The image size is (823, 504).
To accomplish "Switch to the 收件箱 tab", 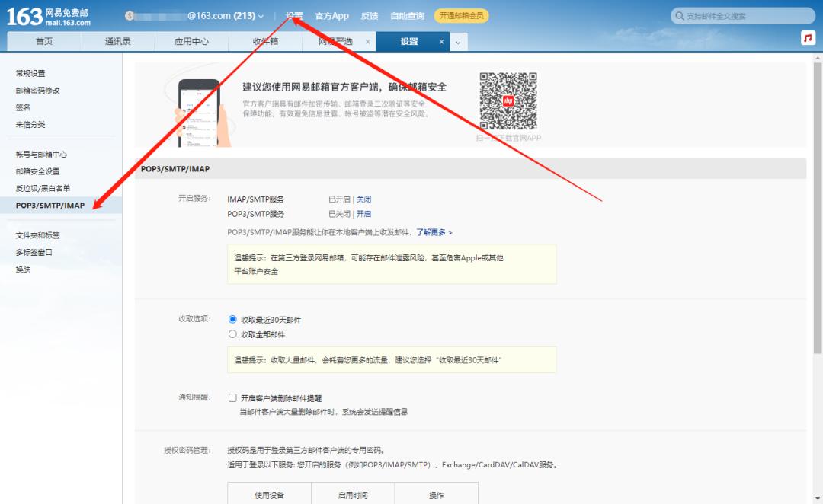I will [x=266, y=42].
